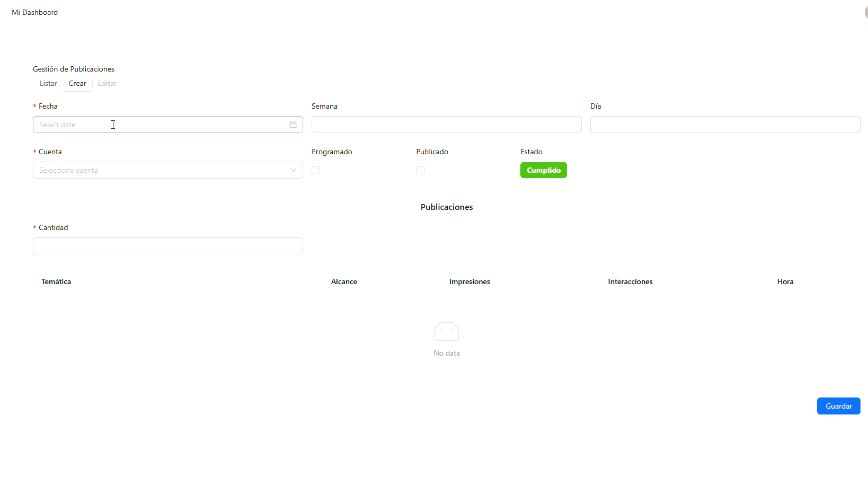Click the Impresiones column header
The image size is (868, 477).
point(470,281)
